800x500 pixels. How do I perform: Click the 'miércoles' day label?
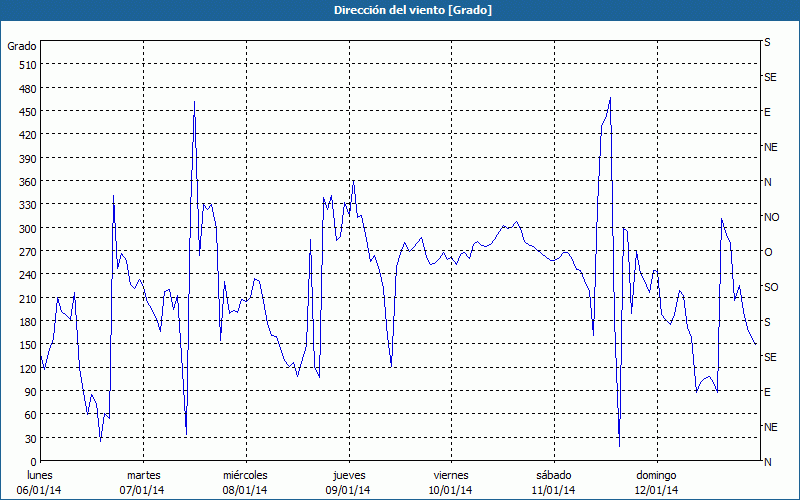click(245, 475)
